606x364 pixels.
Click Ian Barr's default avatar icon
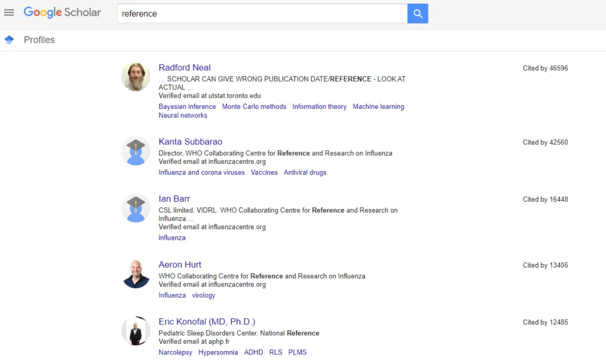click(136, 208)
